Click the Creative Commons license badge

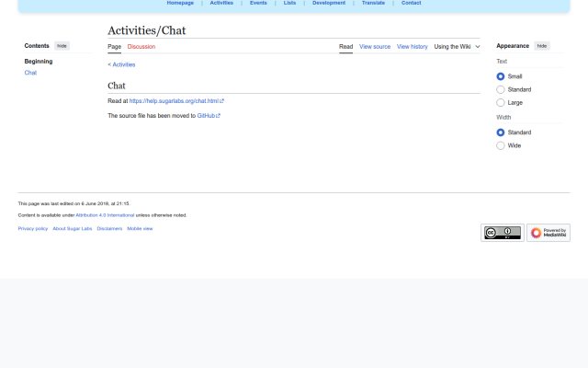click(x=503, y=233)
